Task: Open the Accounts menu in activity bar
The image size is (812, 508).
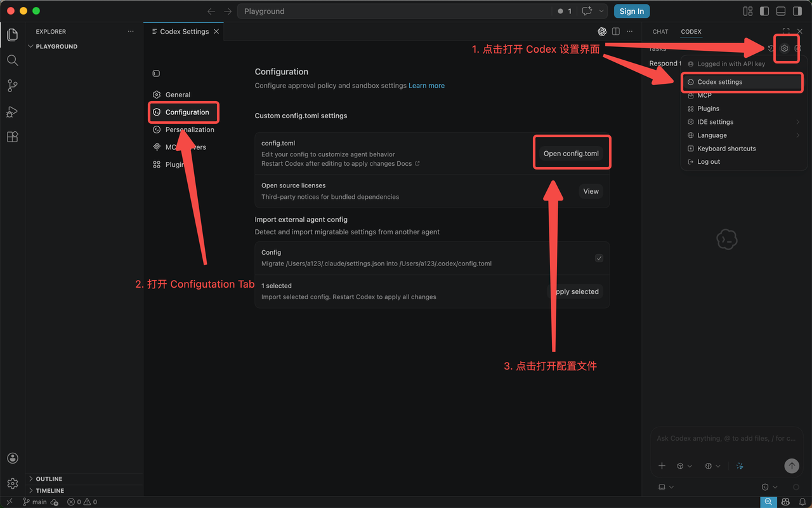Action: 12,458
